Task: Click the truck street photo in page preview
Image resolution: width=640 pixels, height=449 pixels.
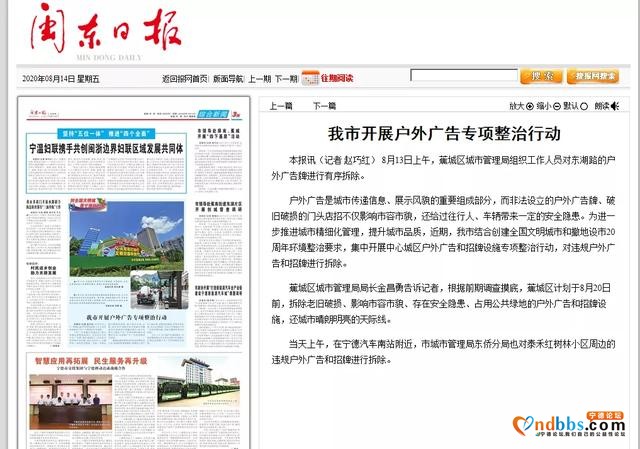Action: tap(160, 290)
